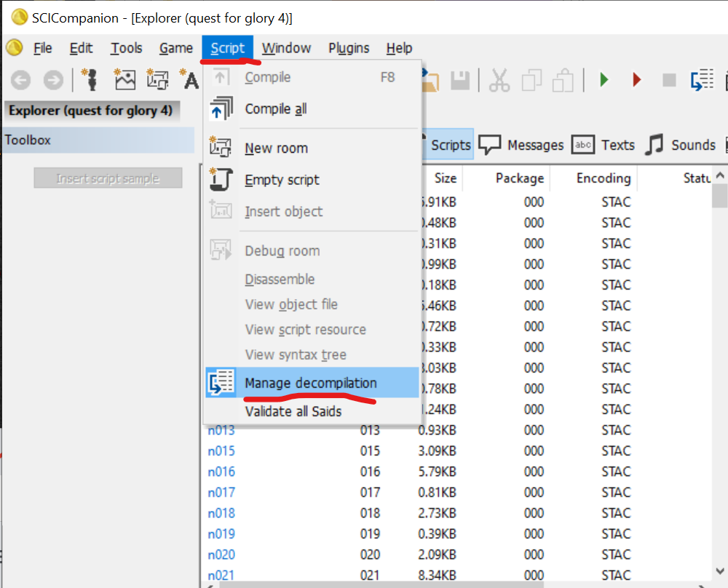Click the Messages speech bubble icon
The image size is (728, 588).
pyautogui.click(x=490, y=146)
